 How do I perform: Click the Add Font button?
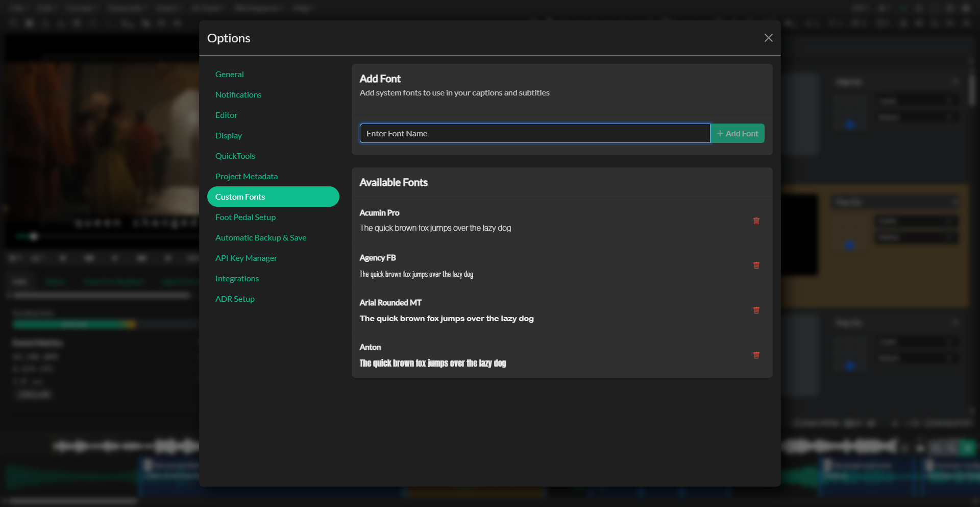pos(738,133)
